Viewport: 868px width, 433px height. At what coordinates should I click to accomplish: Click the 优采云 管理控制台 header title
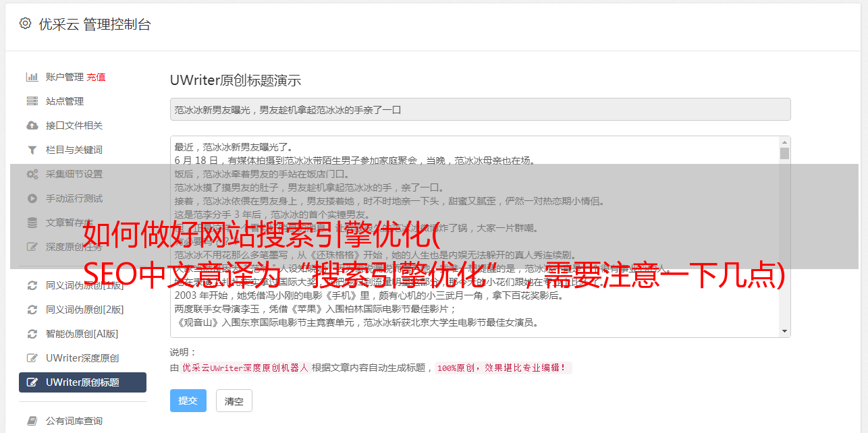coord(94,24)
